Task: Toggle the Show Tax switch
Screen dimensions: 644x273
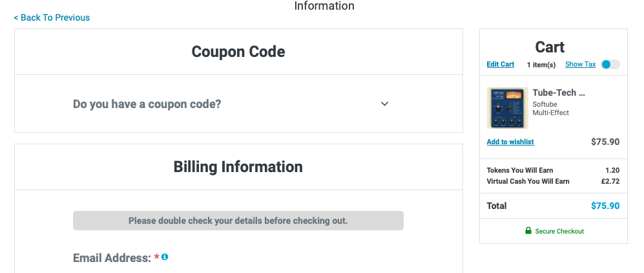Action: tap(610, 65)
